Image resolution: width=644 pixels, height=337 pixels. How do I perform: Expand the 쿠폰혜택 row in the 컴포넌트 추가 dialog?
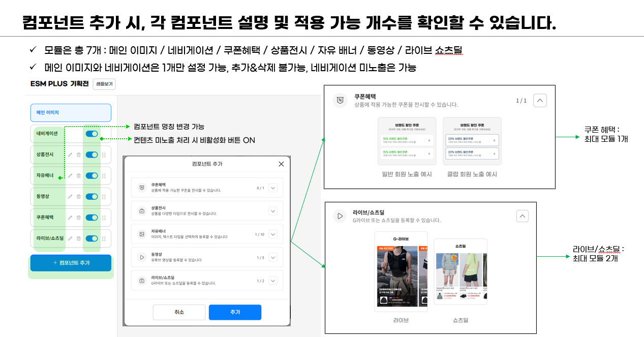click(273, 188)
